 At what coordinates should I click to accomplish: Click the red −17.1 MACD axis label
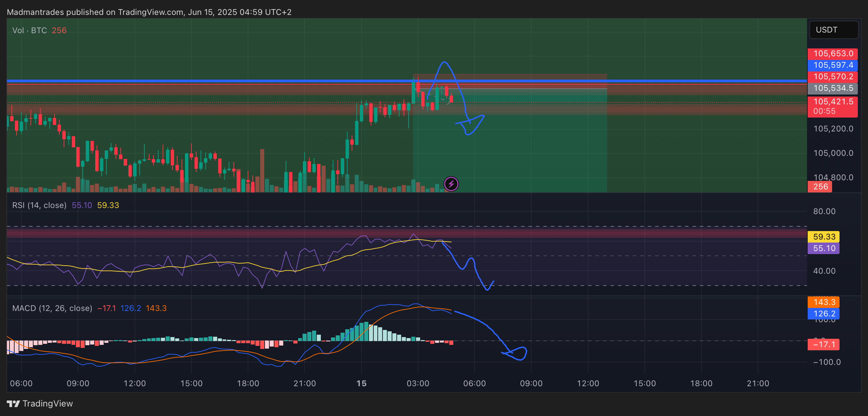pos(824,345)
